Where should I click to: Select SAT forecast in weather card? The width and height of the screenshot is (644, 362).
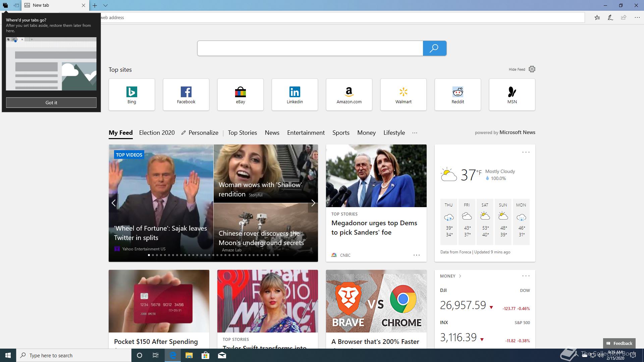tap(485, 222)
